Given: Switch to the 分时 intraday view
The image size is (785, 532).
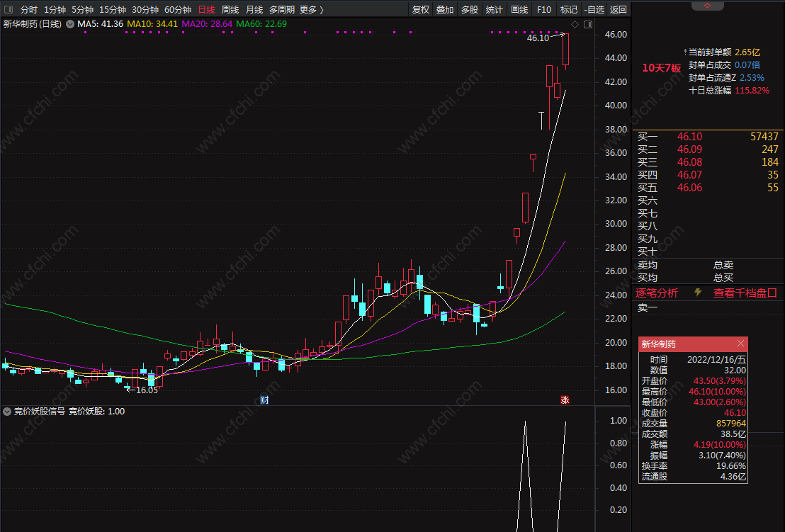Looking at the screenshot, I should pos(28,9).
